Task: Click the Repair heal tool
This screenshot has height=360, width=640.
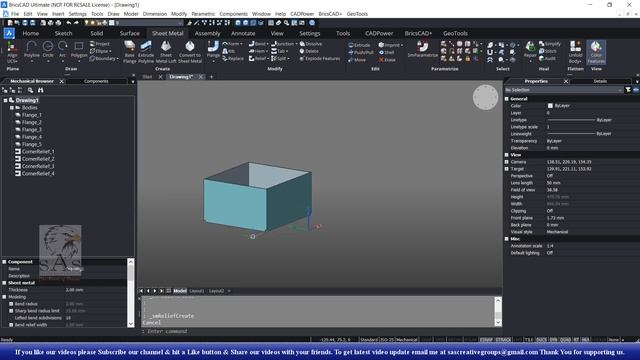Action: [530, 51]
